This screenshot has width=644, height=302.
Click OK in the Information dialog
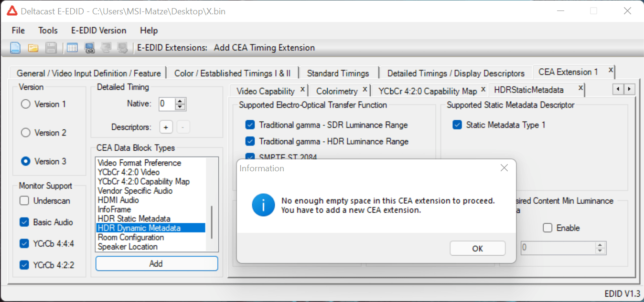(477, 249)
